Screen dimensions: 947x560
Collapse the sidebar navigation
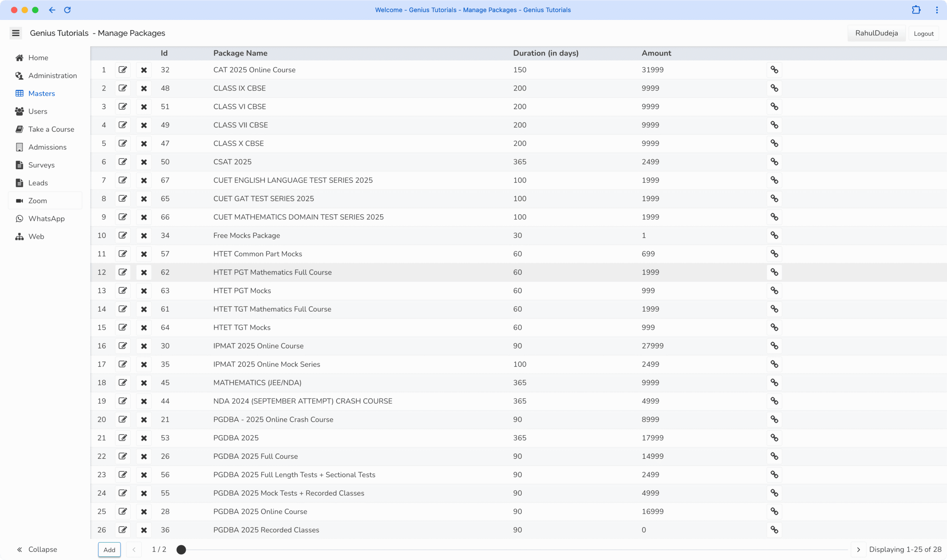(x=37, y=549)
